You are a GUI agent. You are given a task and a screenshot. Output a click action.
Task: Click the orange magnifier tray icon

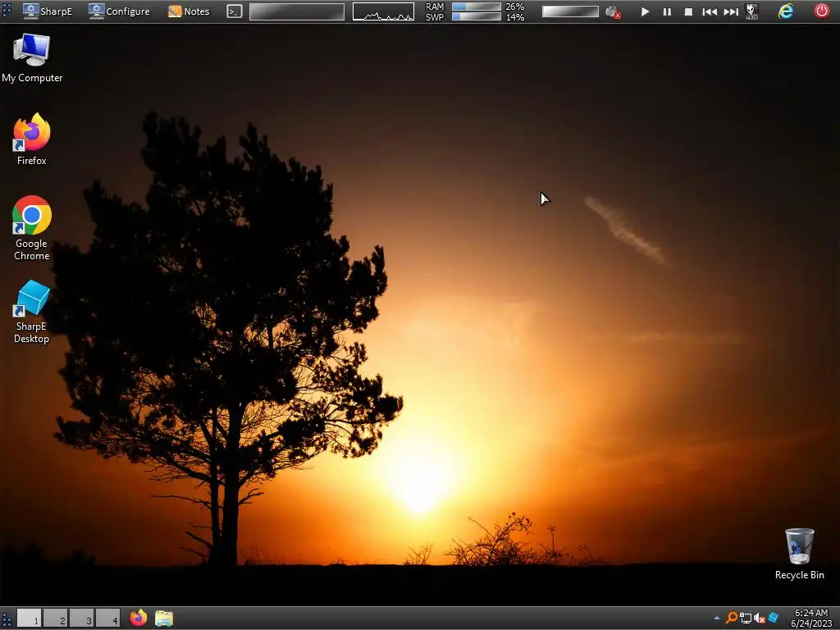pos(731,619)
